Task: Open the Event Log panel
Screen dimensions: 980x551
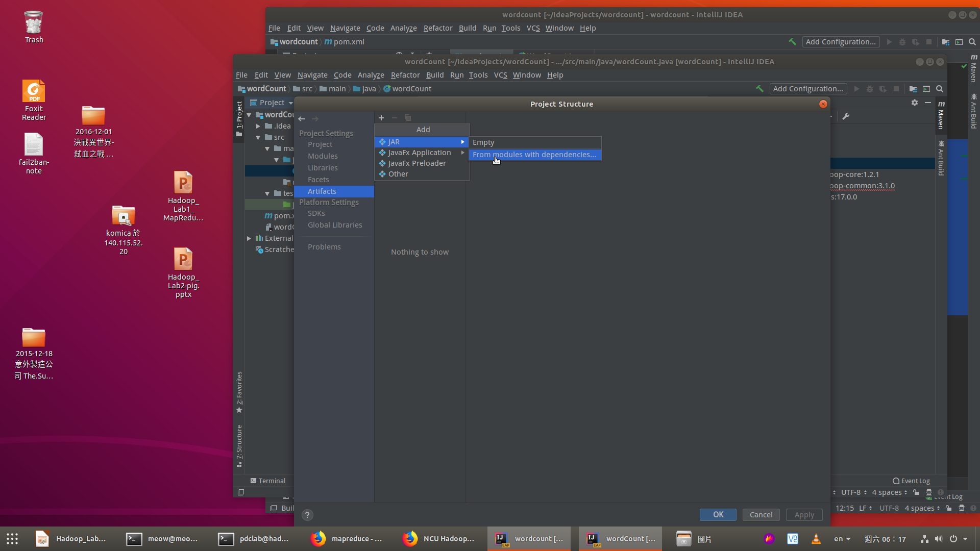Action: 911,481
